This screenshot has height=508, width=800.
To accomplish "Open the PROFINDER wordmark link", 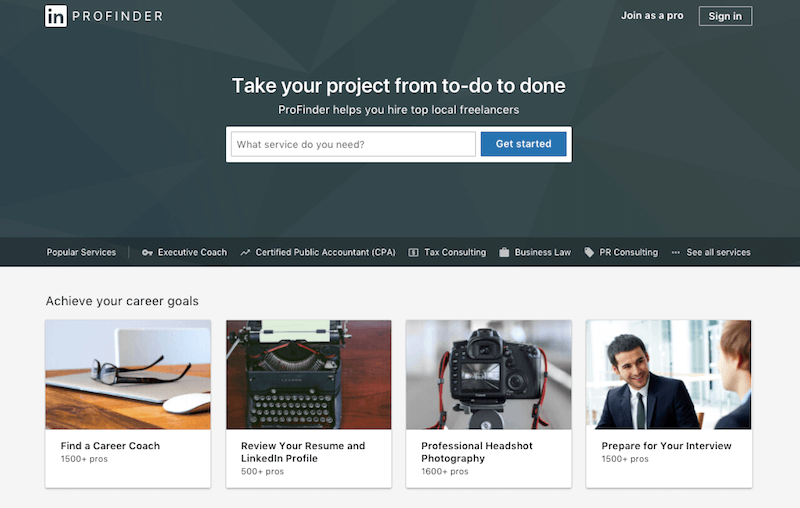I will tap(117, 16).
